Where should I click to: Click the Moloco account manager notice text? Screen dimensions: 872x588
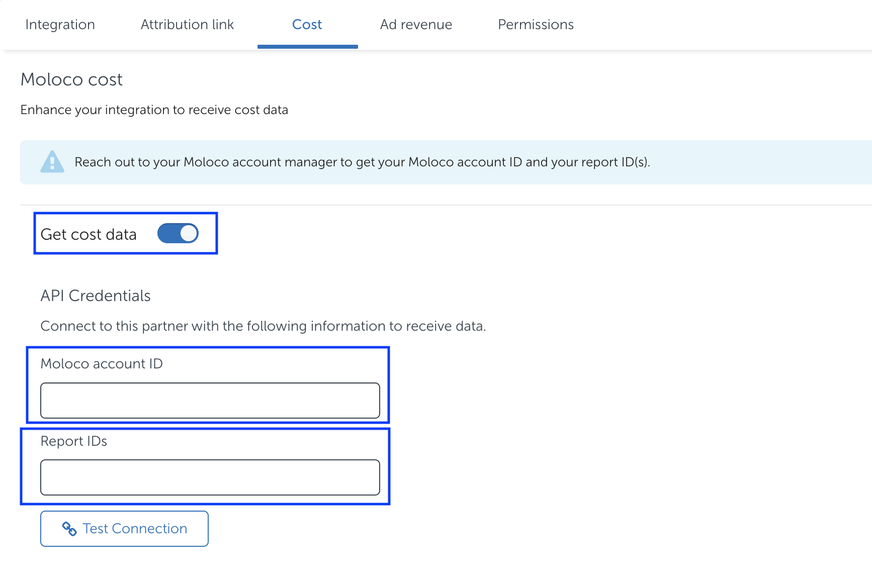point(362,162)
